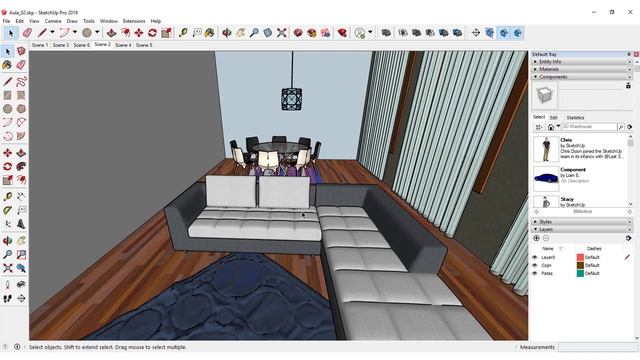Open the Extensions menu
The image size is (640, 360).
tap(134, 21)
